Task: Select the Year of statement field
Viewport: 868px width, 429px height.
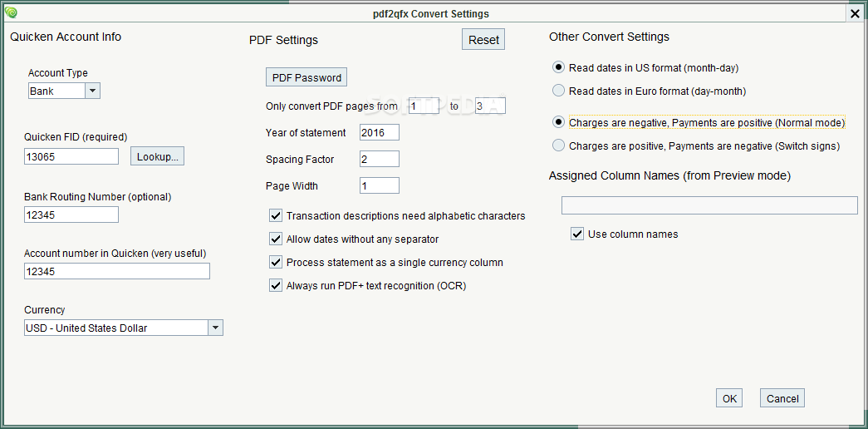Action: 380,132
